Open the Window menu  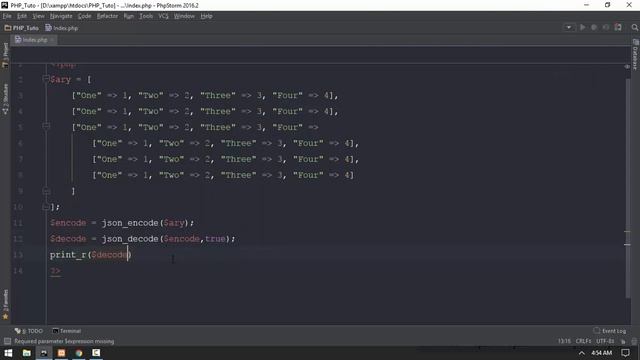coord(184,16)
